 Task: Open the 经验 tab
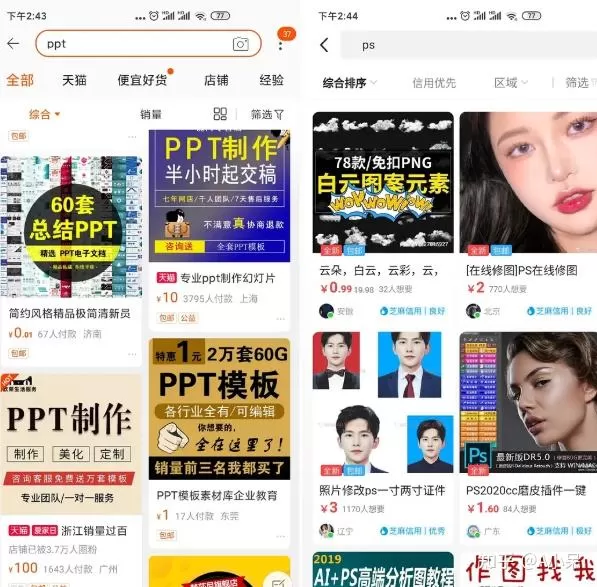(271, 80)
